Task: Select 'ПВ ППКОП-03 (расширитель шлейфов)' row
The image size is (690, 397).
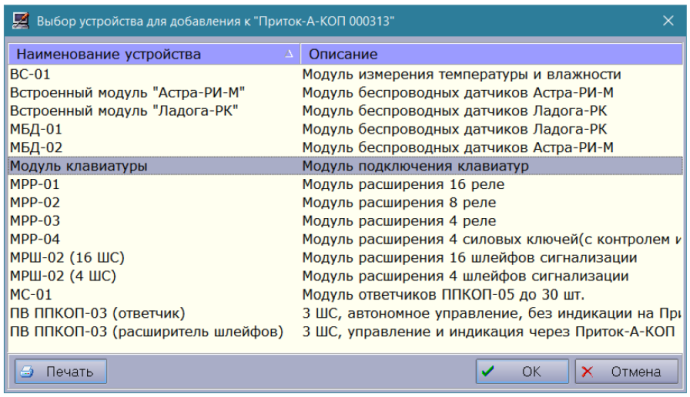Action: click(x=345, y=331)
